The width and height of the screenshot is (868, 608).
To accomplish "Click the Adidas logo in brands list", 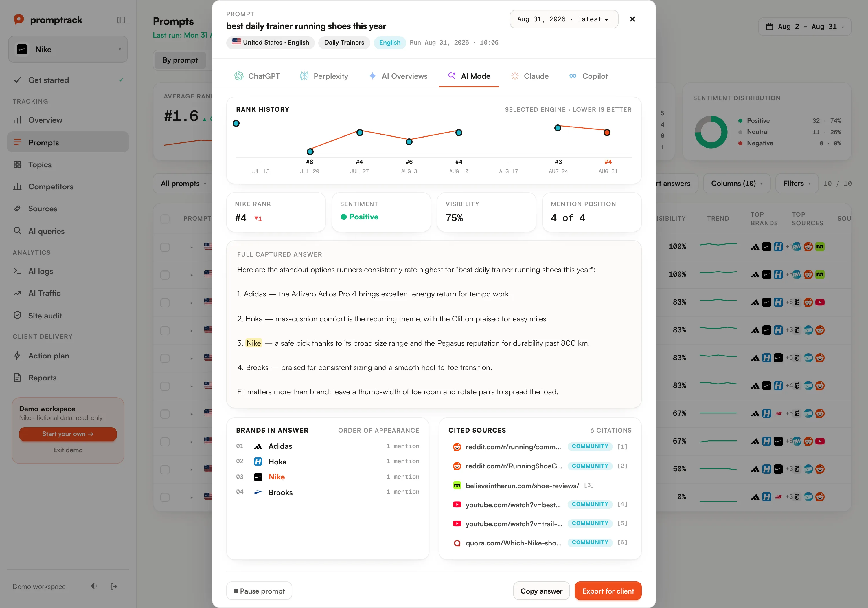I will [x=258, y=446].
